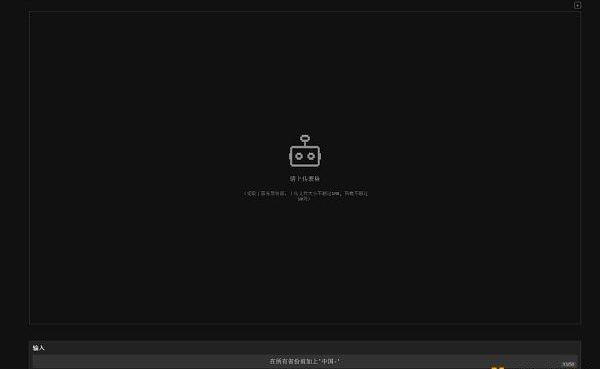Screen dimensions: 600x369
Task: Focus the input field containing '在所有省份前加上'
Action: pyautogui.click(x=305, y=362)
